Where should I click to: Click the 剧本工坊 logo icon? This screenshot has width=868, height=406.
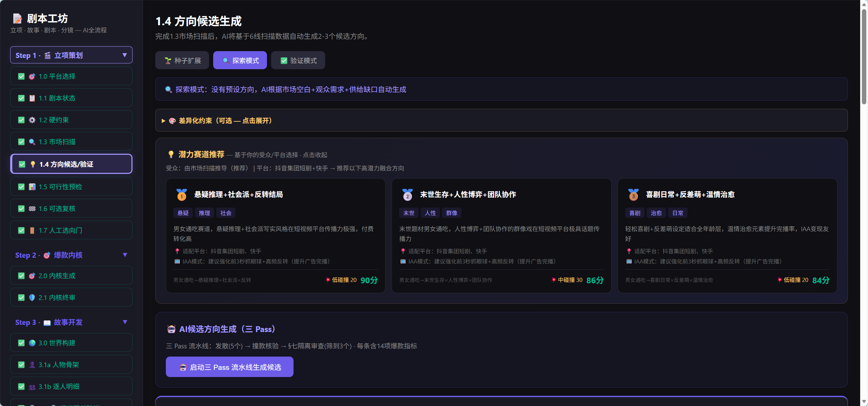(x=17, y=18)
